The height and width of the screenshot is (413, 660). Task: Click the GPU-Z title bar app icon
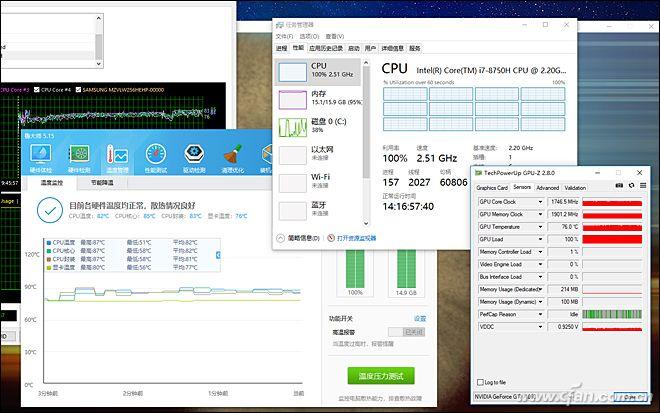click(478, 173)
